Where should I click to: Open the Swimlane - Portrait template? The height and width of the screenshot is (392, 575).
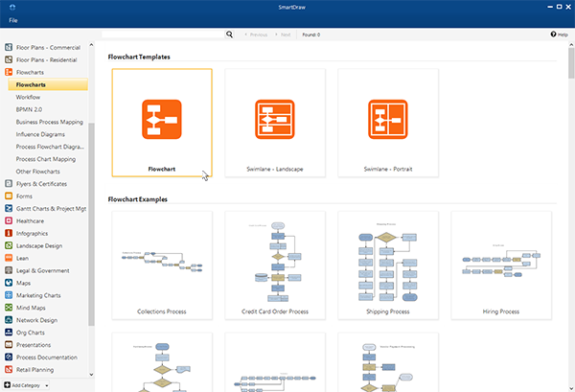pyautogui.click(x=388, y=123)
